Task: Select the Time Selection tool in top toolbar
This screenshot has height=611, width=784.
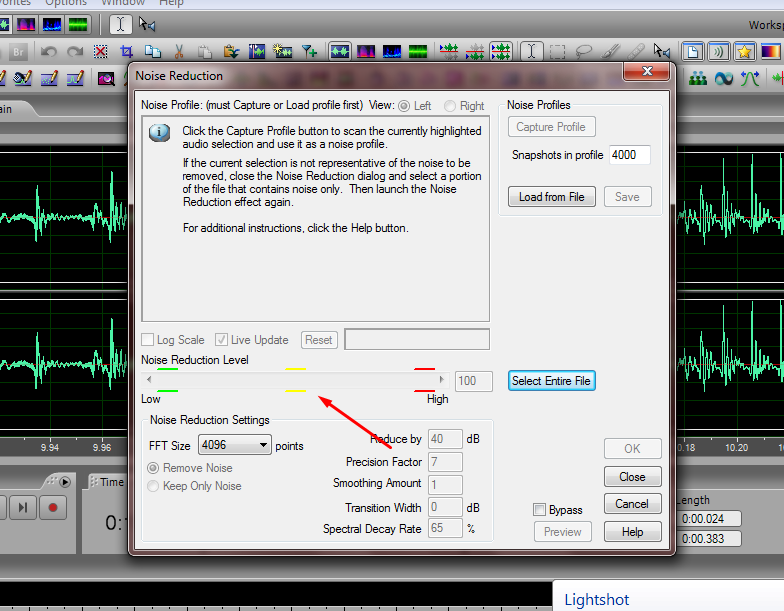Action: click(120, 24)
